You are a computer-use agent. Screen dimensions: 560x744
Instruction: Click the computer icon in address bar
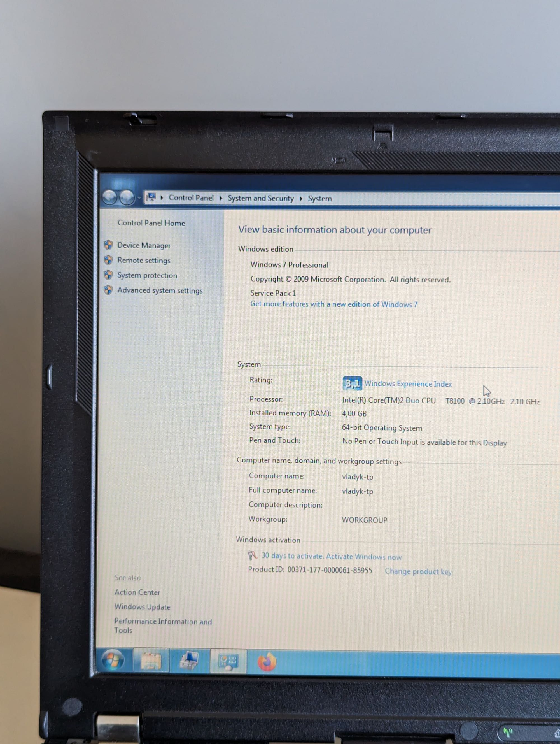pyautogui.click(x=151, y=197)
